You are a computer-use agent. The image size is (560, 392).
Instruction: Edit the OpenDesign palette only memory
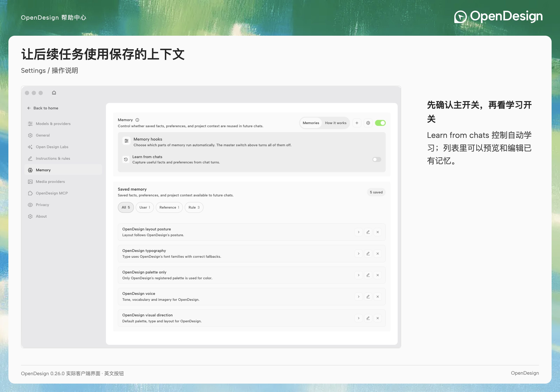[368, 275]
